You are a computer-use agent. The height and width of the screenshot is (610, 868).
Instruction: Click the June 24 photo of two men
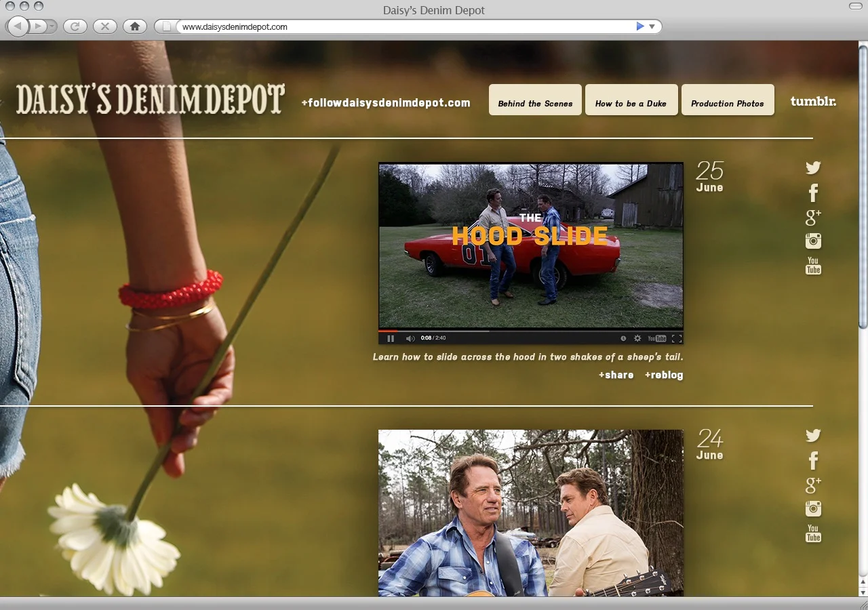point(531,513)
